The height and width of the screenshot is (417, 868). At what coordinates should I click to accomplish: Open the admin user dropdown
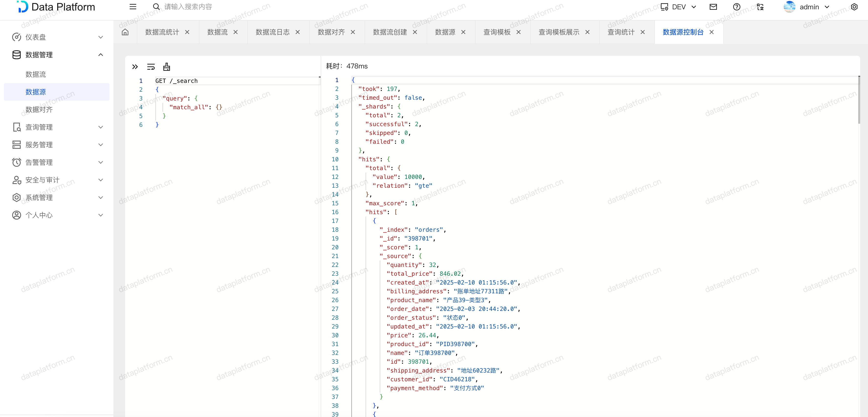pyautogui.click(x=809, y=7)
